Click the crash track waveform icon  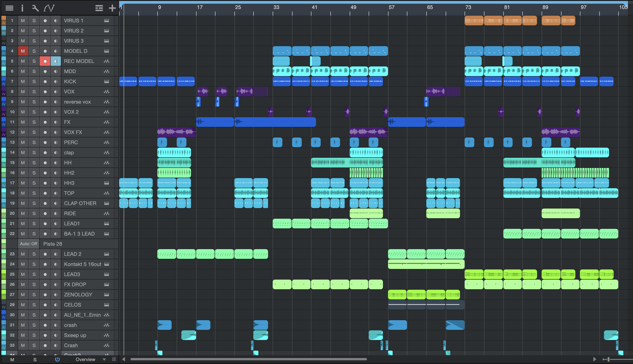[x=107, y=325]
